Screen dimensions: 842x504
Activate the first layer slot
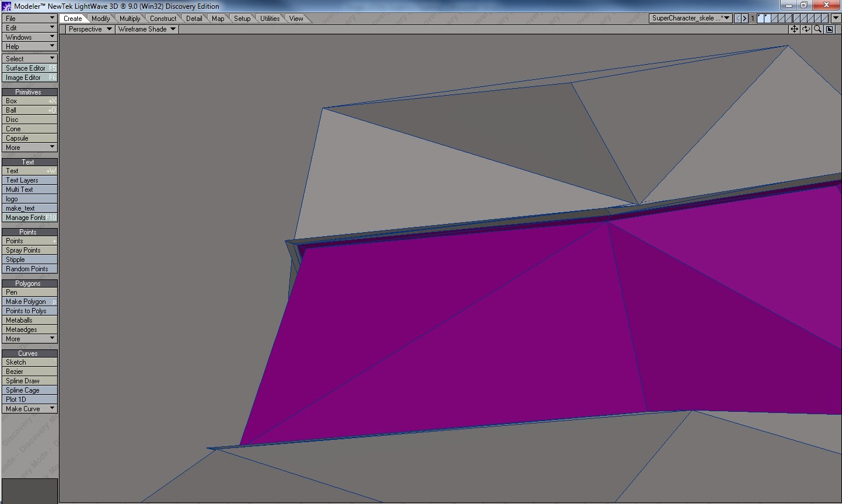[760, 17]
